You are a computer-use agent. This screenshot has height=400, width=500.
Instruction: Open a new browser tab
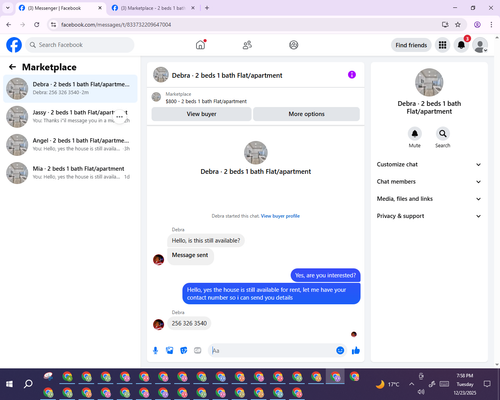(x=207, y=8)
